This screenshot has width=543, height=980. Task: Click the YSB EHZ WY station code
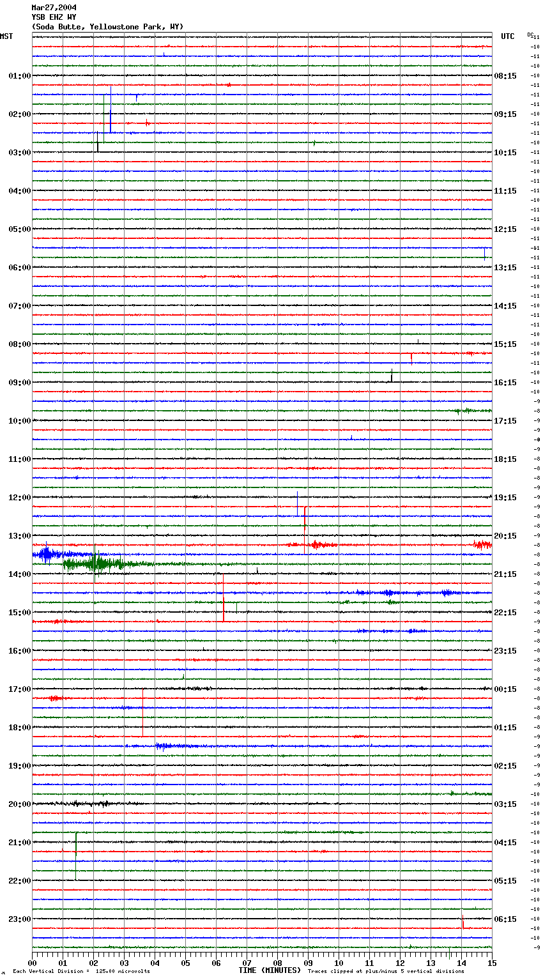54,17
